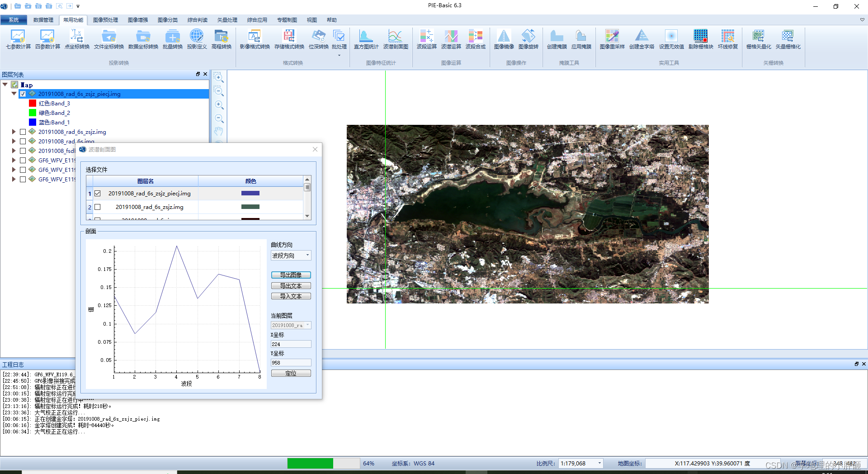Open the 七参数计算 tool
Screen dimensions: 868x474
coord(18,39)
